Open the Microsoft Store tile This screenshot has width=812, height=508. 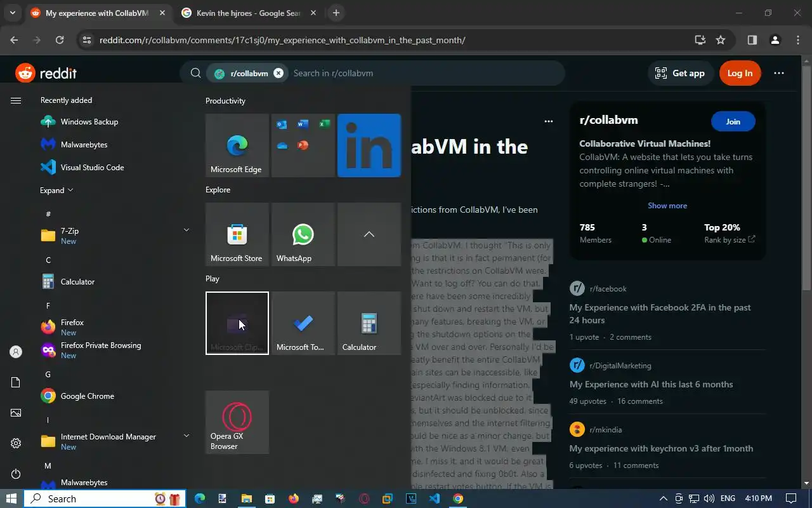coord(237,234)
